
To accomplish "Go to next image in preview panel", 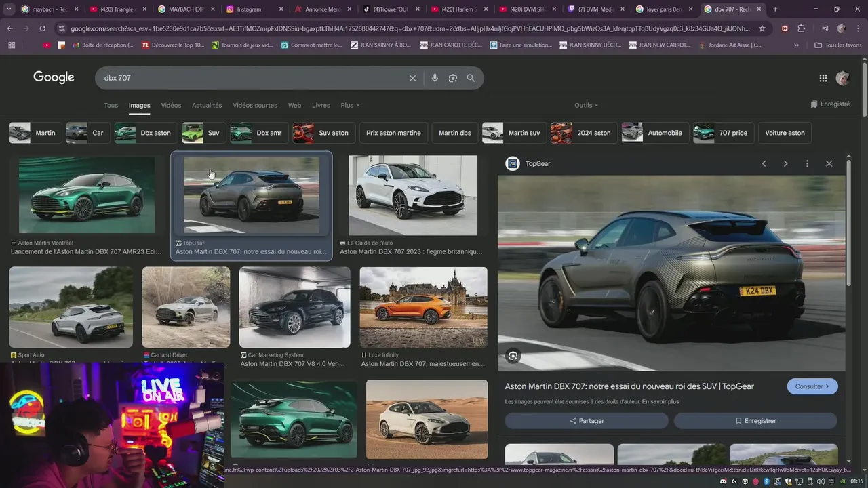I will pos(785,163).
